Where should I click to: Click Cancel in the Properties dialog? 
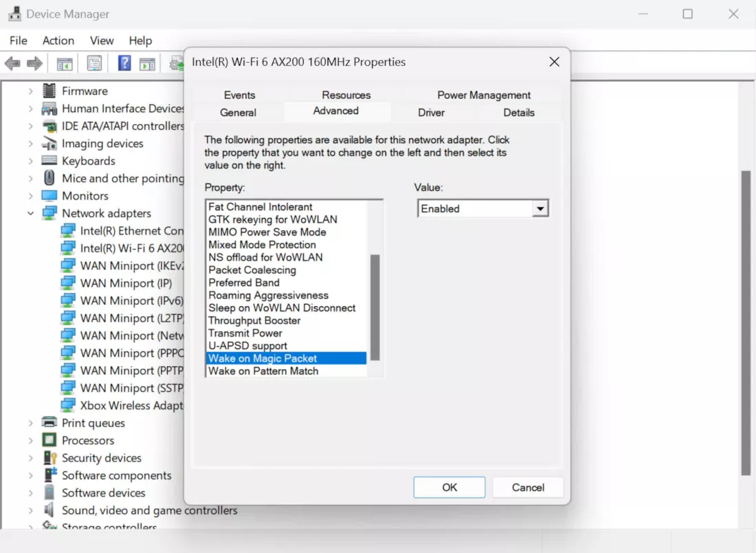(528, 487)
